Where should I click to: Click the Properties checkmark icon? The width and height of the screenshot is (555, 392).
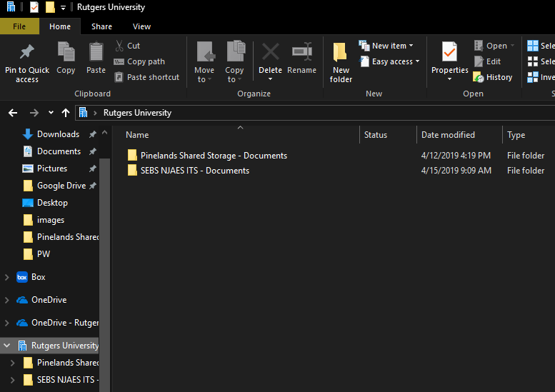pyautogui.click(x=449, y=52)
